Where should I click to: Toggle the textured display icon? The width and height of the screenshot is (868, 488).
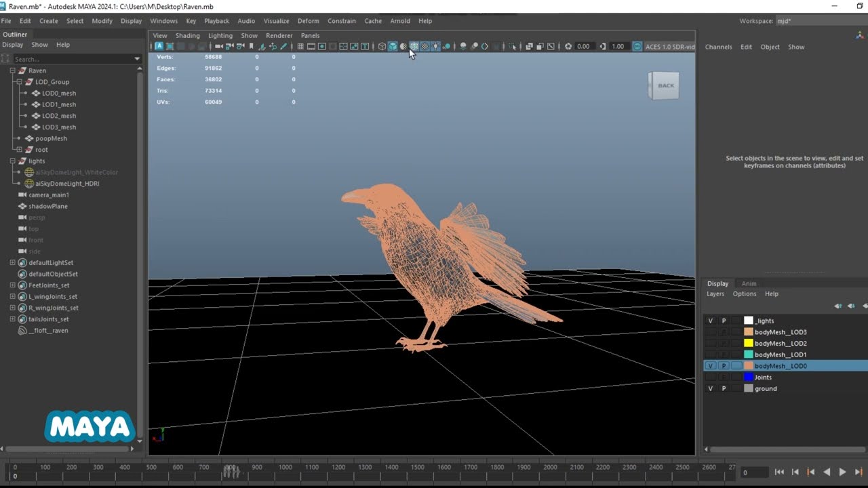(x=425, y=47)
